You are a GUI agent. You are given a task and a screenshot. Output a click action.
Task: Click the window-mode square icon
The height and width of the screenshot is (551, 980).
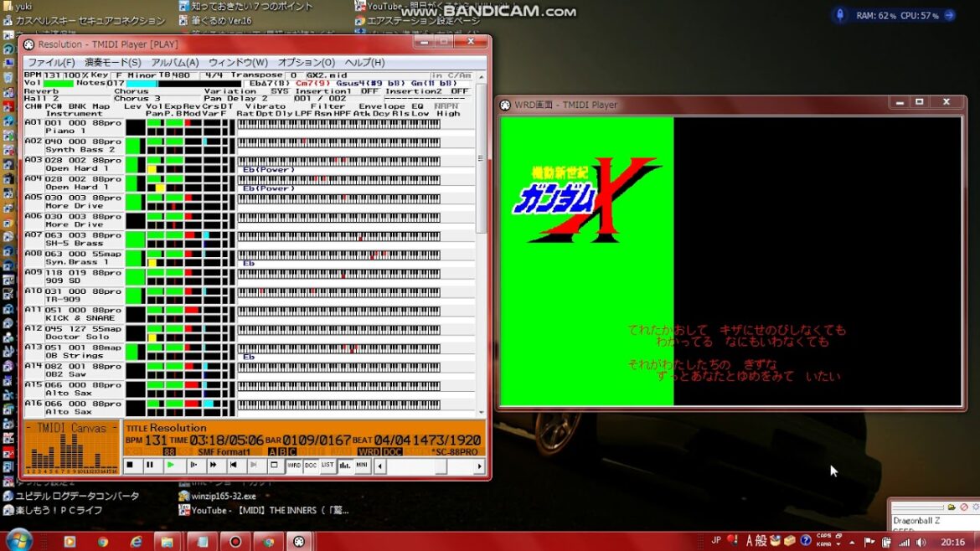tap(275, 465)
